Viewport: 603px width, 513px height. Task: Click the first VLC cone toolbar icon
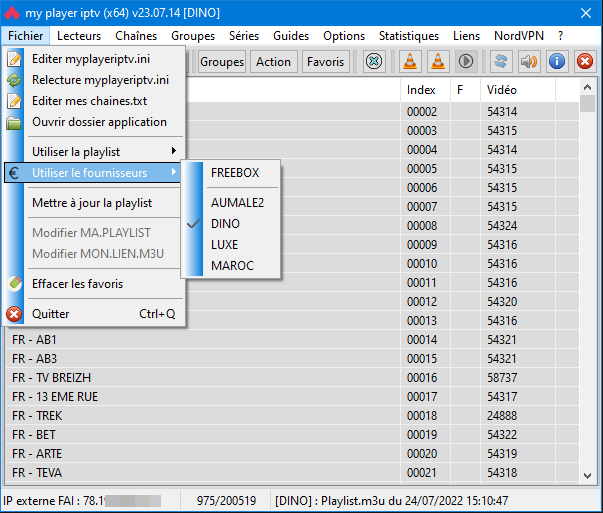[410, 62]
